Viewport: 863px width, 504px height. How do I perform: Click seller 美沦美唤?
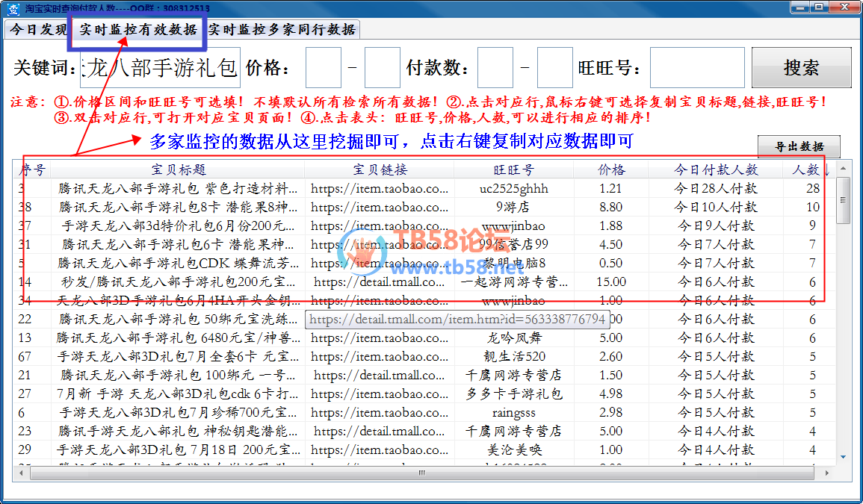513,450
